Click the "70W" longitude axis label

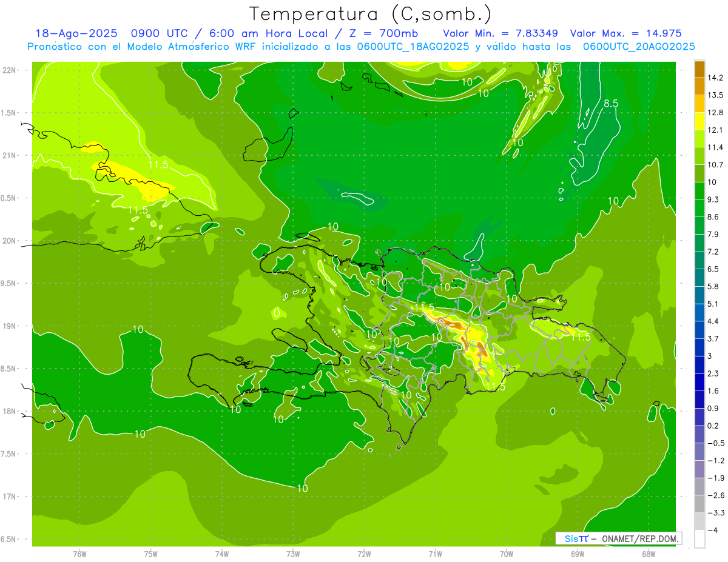pyautogui.click(x=507, y=554)
